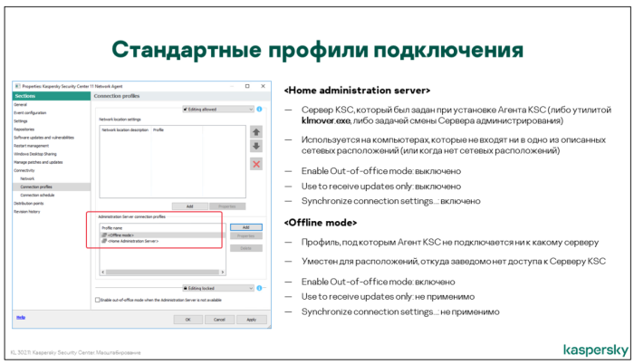The height and width of the screenshot is (364, 634).
Task: Open Software updates and vulnerabilities section
Action: 43,138
